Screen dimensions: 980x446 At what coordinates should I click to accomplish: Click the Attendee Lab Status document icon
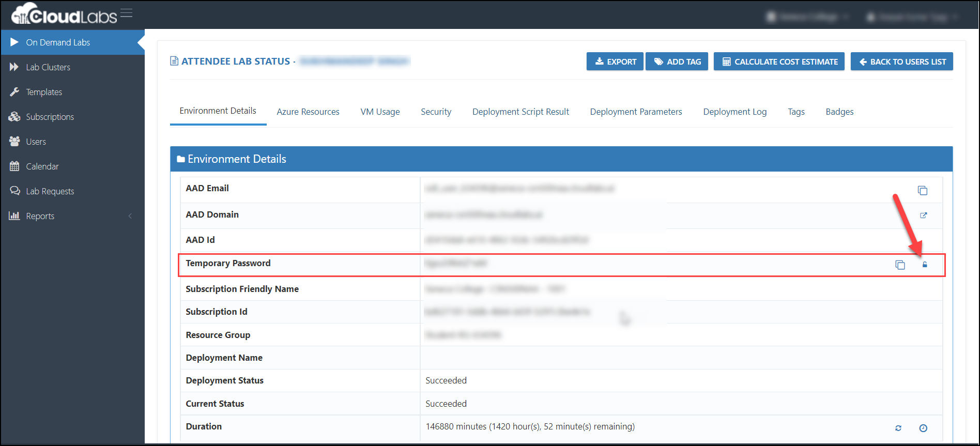(x=174, y=61)
